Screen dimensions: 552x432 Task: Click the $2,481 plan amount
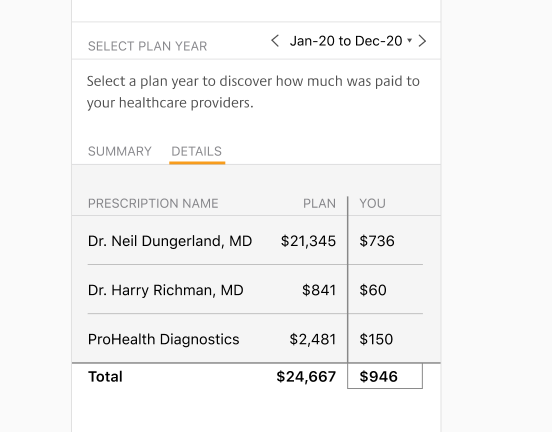(313, 339)
